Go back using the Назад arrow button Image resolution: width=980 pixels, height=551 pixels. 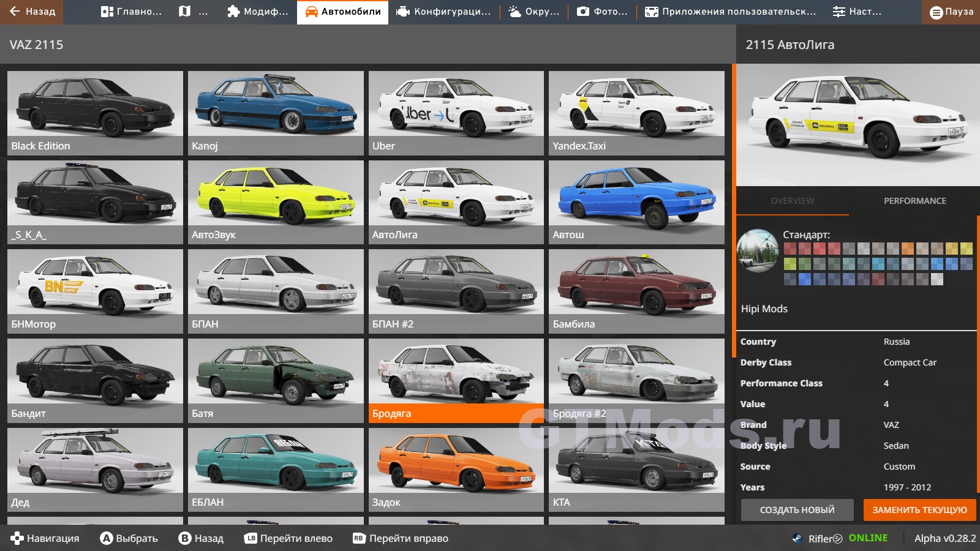pyautogui.click(x=32, y=12)
